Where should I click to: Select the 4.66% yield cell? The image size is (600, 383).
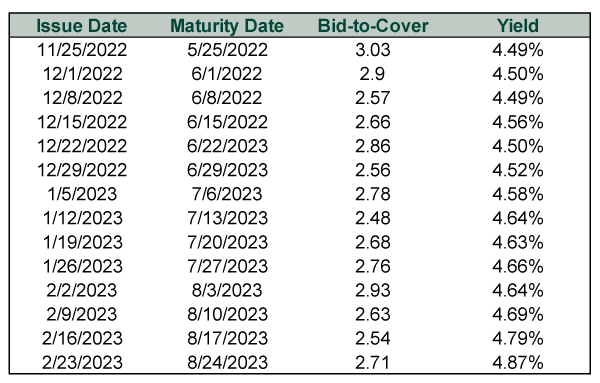click(518, 267)
